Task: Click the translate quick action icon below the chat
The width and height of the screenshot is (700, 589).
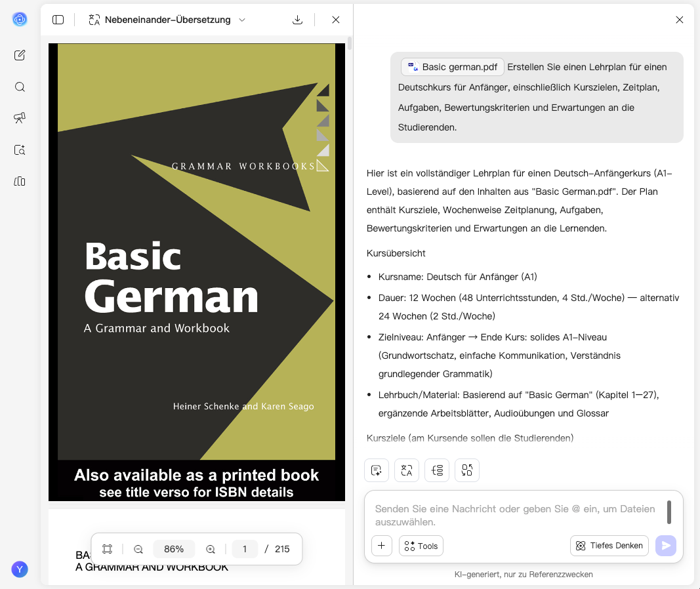Action: pos(407,470)
